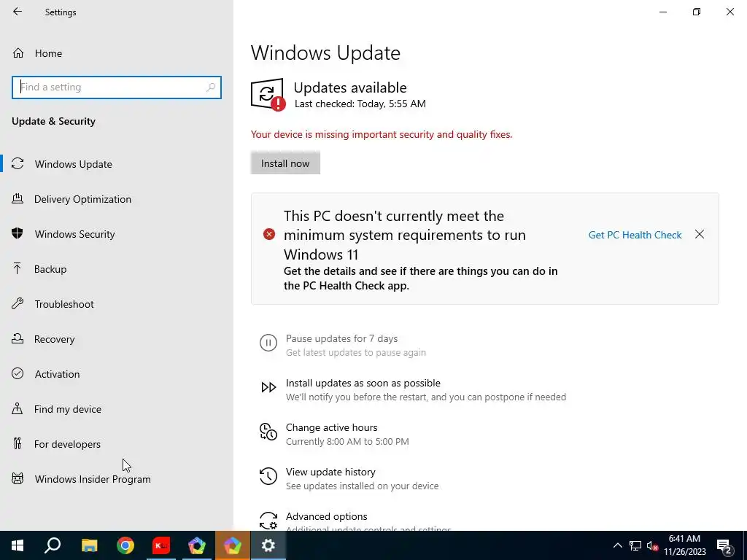Click the shield icon for Windows Security
Image resolution: width=747 pixels, height=560 pixels.
coord(18,233)
